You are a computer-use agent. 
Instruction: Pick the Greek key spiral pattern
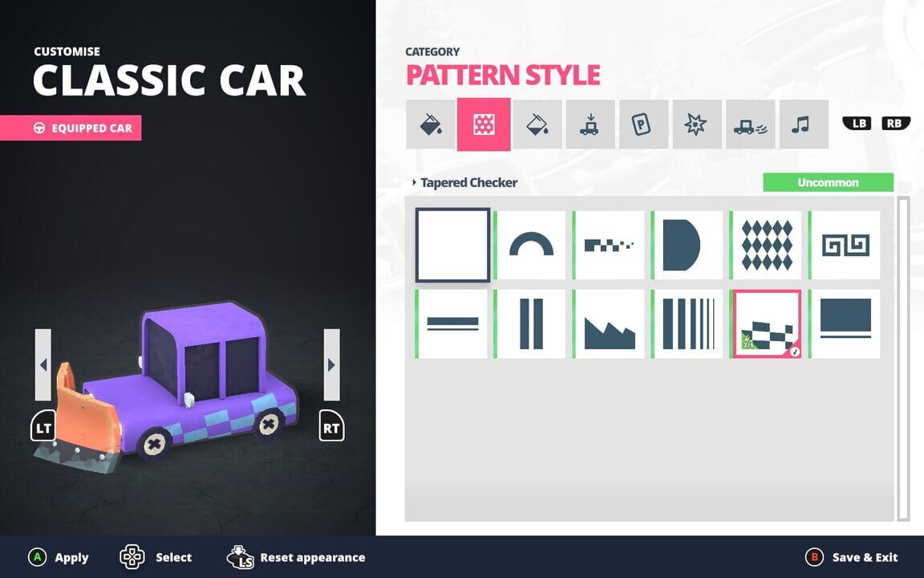coord(846,245)
